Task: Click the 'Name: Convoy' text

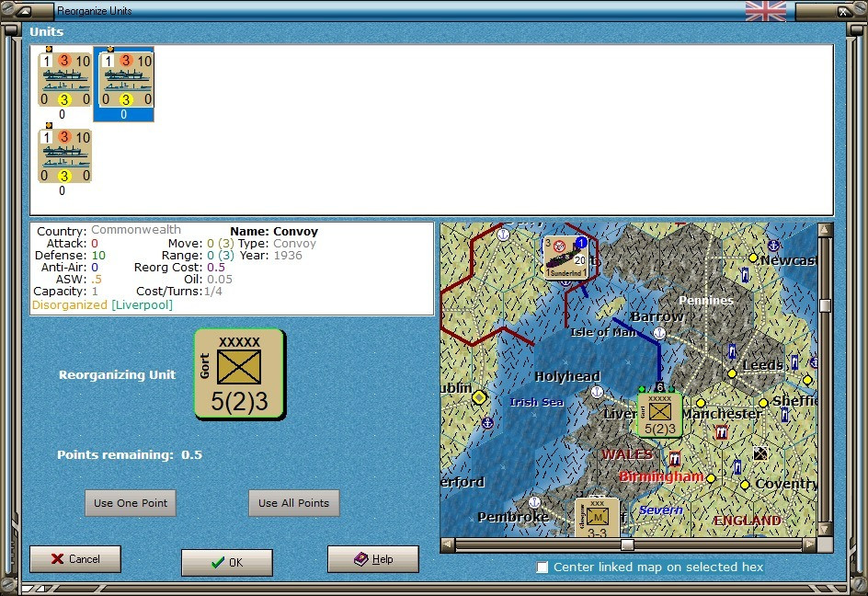Action: 274,232
